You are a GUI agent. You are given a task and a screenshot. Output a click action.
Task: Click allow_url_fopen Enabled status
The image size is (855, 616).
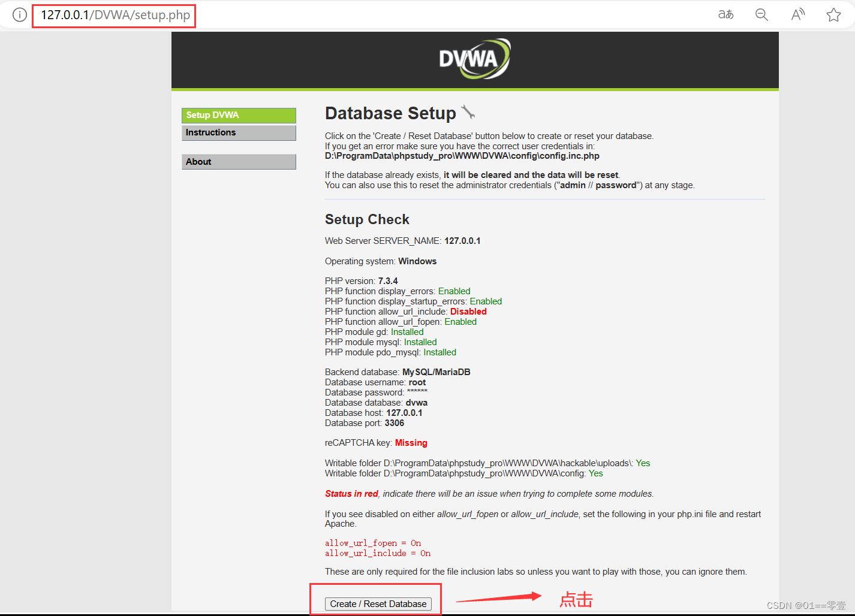(x=460, y=322)
